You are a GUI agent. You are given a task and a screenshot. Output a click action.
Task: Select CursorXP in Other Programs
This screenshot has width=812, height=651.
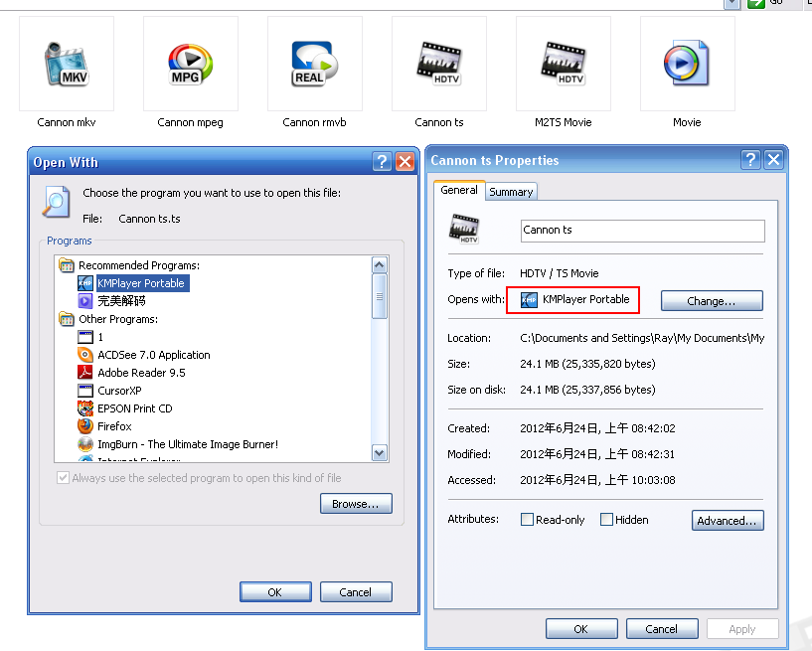pyautogui.click(x=119, y=391)
